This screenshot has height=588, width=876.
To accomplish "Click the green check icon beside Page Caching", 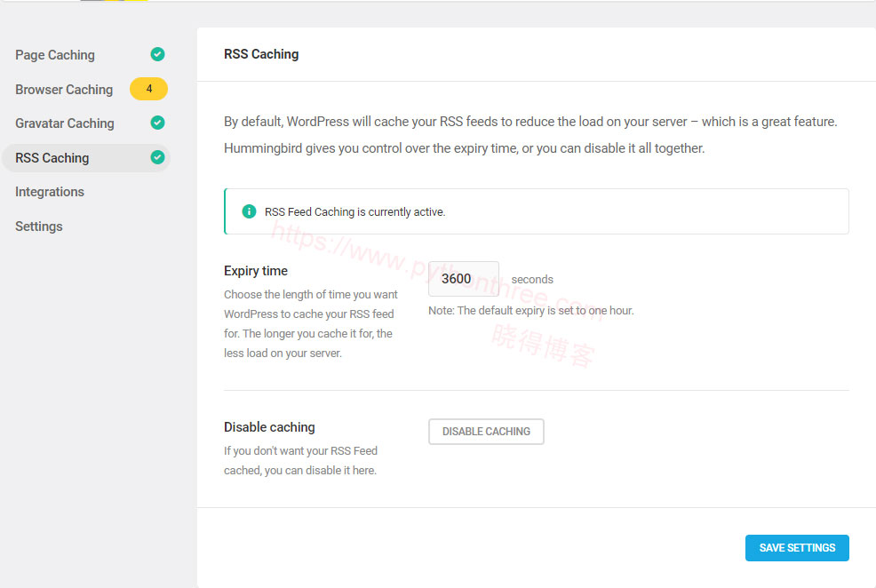I will (x=157, y=54).
